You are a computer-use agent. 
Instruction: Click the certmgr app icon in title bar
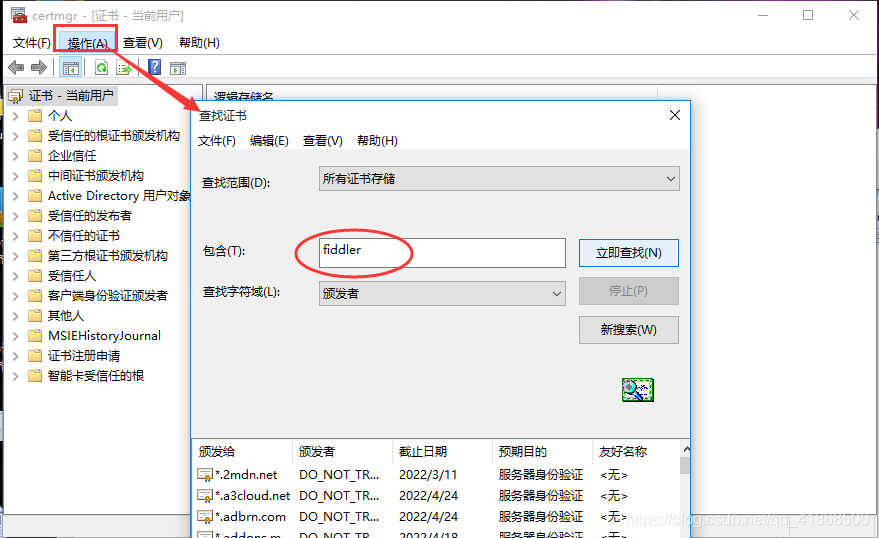click(18, 15)
